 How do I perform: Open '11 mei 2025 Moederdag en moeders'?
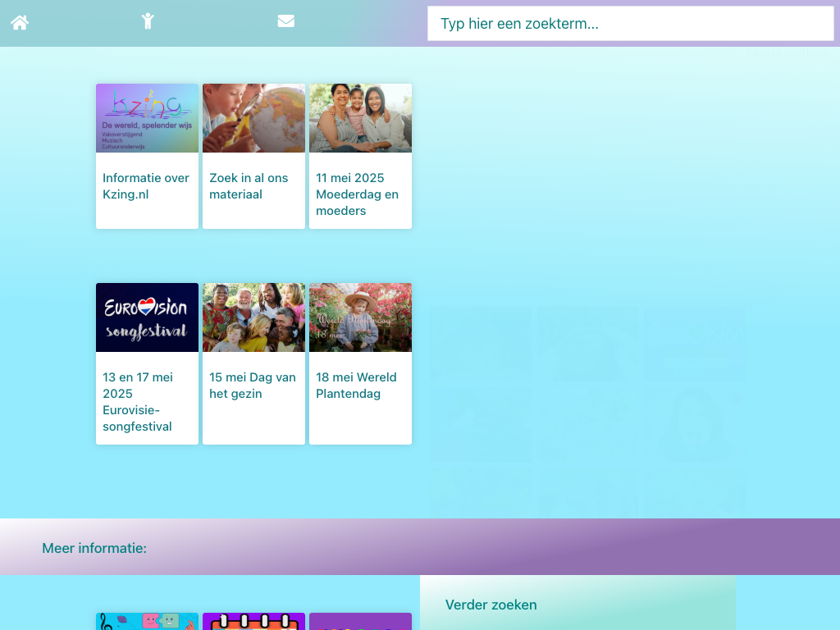coord(358,194)
